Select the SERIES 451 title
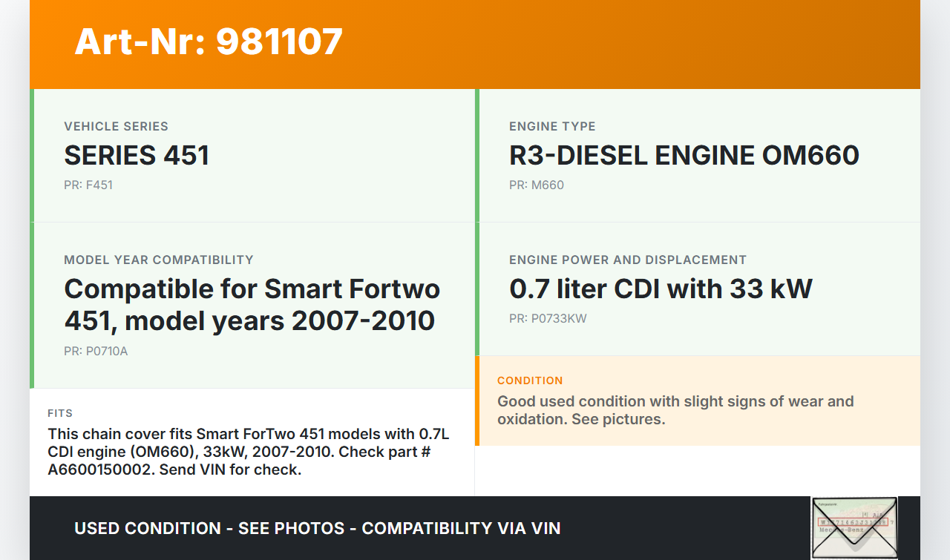The height and width of the screenshot is (560, 950). pyautogui.click(x=137, y=156)
